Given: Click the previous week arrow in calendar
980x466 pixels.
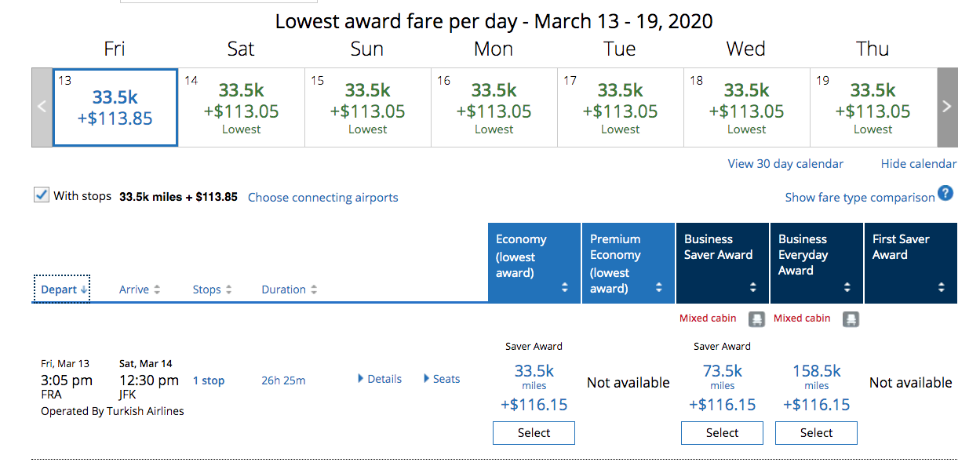Looking at the screenshot, I should [42, 107].
